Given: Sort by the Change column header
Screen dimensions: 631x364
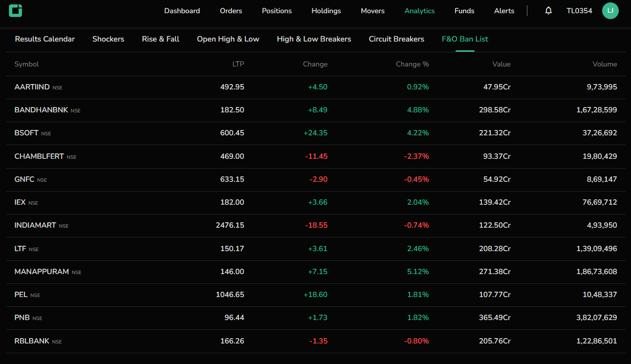Looking at the screenshot, I should pyautogui.click(x=315, y=64).
